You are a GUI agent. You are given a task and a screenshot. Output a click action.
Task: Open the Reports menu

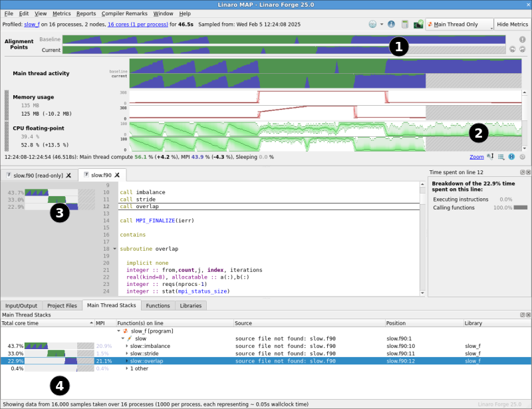point(86,13)
